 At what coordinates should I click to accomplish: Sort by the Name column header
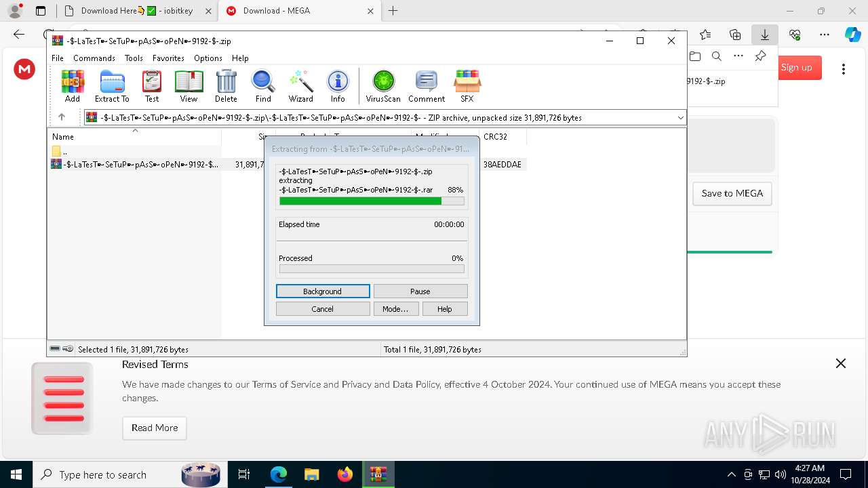tap(134, 136)
